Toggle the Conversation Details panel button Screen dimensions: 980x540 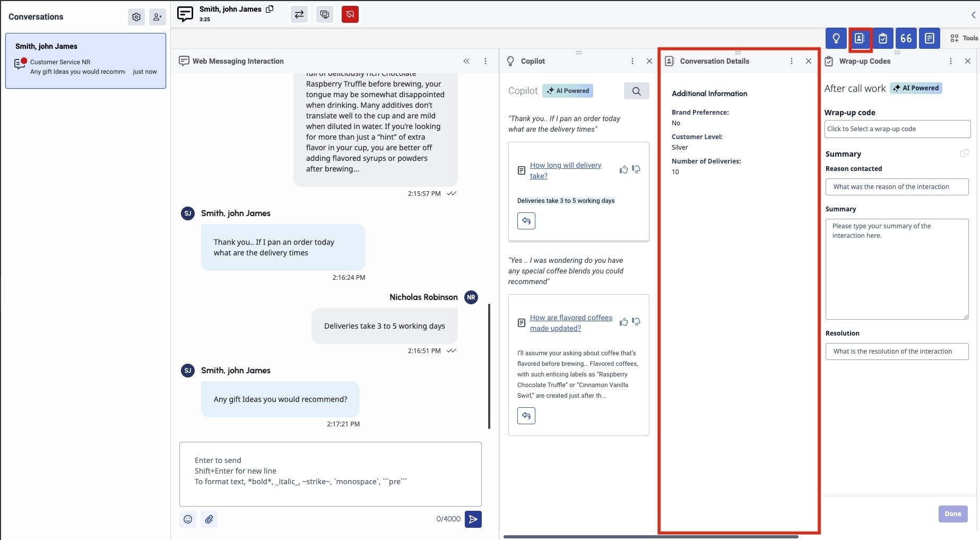860,38
